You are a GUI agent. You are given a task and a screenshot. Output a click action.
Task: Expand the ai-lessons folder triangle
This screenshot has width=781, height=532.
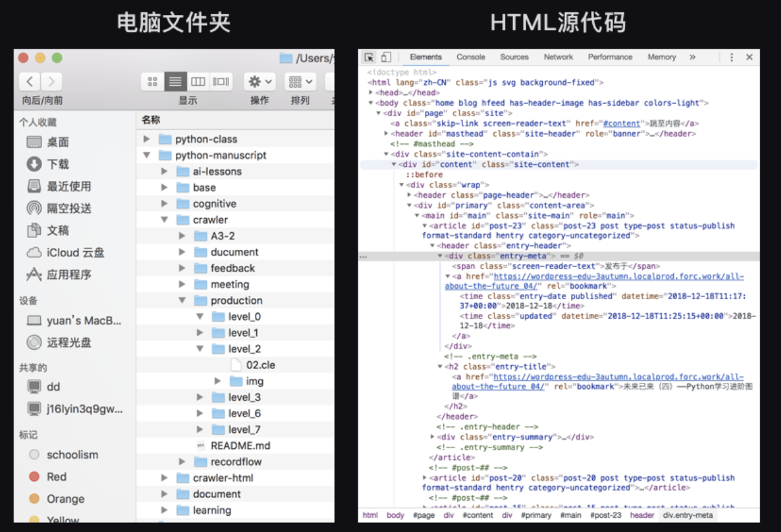point(164,171)
